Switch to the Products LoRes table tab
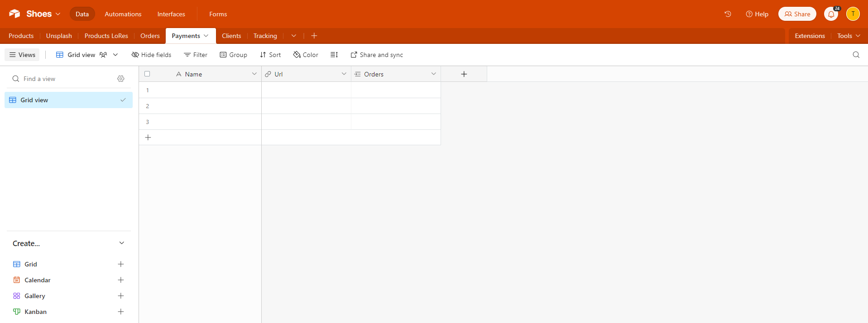This screenshot has width=868, height=323. point(106,36)
